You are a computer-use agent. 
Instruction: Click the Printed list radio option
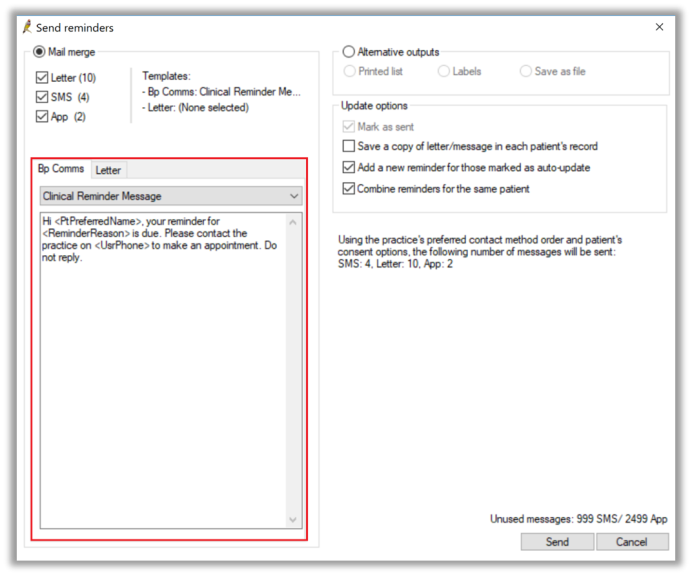coord(349,72)
